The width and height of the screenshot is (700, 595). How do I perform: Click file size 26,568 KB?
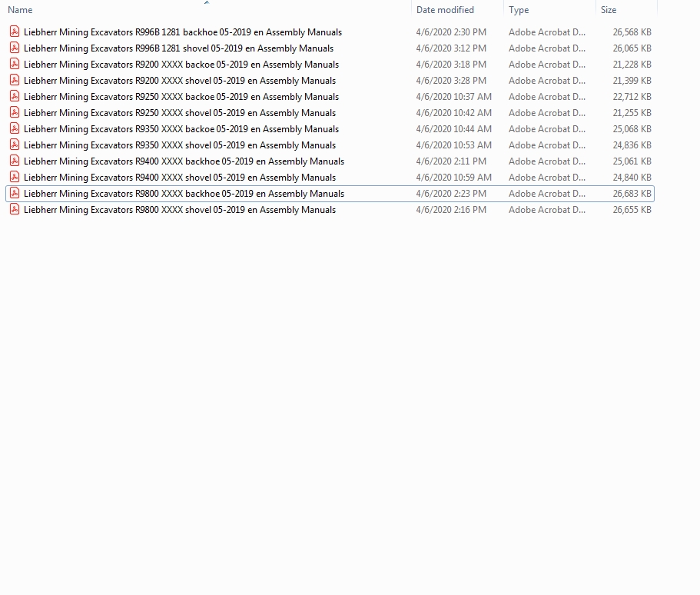[x=632, y=32]
